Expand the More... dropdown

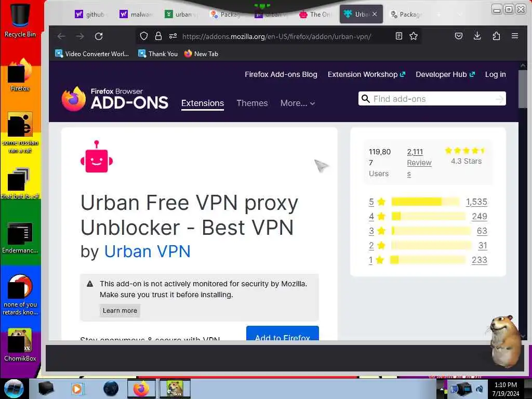pos(298,103)
